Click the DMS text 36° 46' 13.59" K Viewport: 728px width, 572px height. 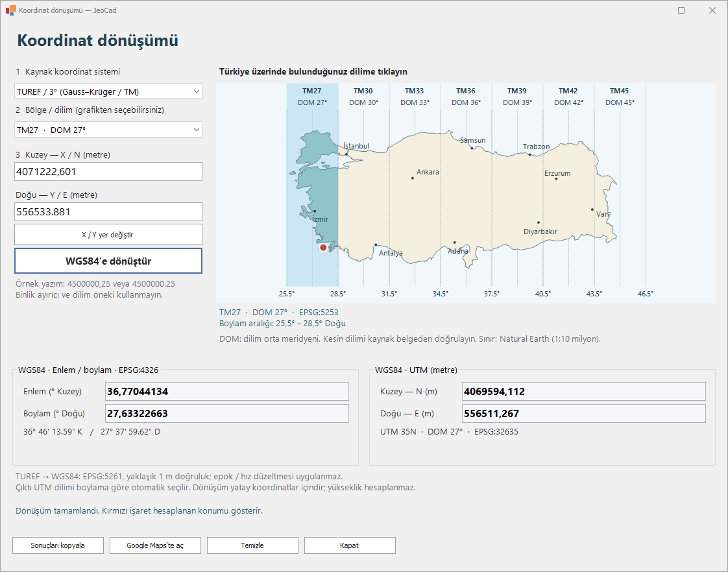click(x=53, y=432)
